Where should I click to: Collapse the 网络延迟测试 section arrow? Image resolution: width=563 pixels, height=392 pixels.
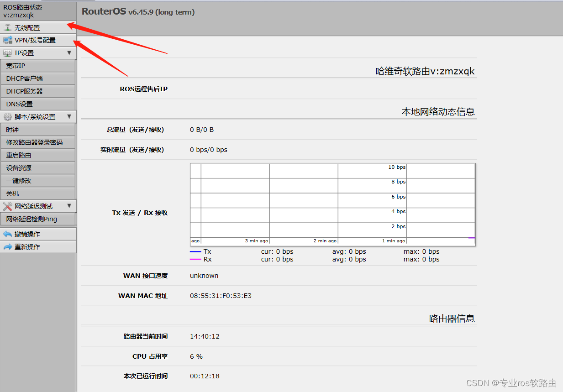(69, 206)
